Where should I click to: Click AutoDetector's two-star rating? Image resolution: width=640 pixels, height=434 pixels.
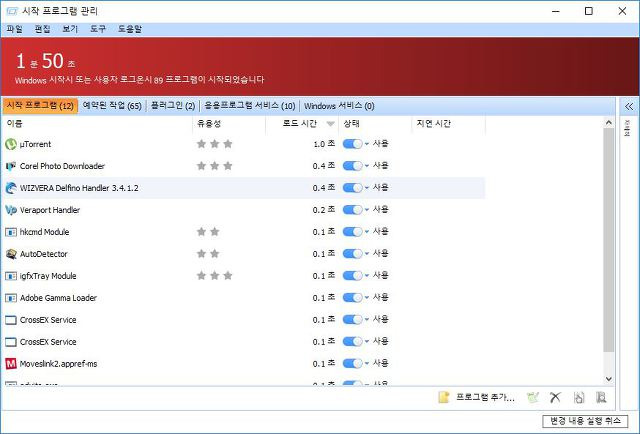(208, 254)
